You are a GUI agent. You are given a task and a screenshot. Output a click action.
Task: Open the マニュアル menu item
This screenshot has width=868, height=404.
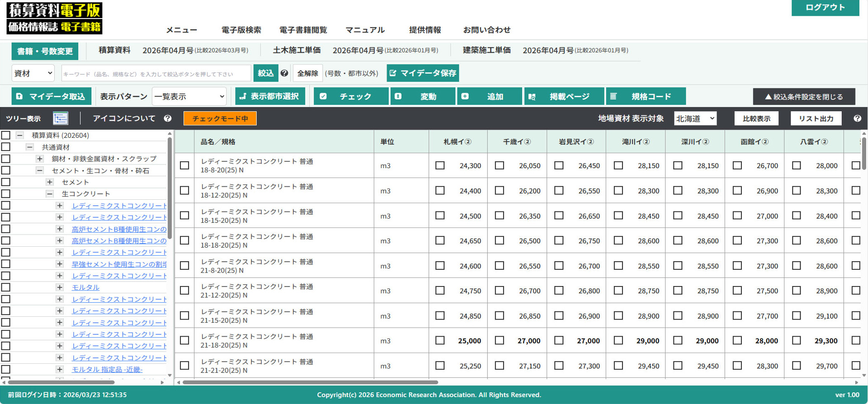[x=365, y=30]
